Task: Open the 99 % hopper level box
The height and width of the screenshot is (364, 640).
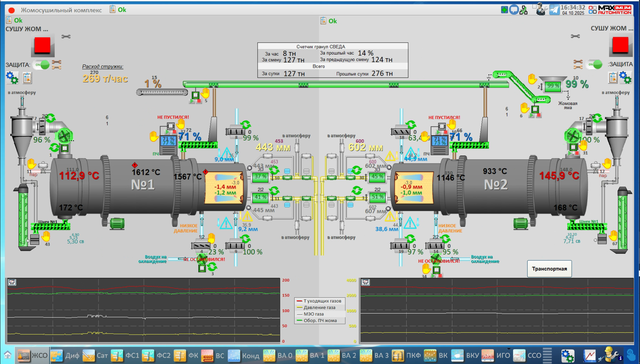Action: coord(553,86)
